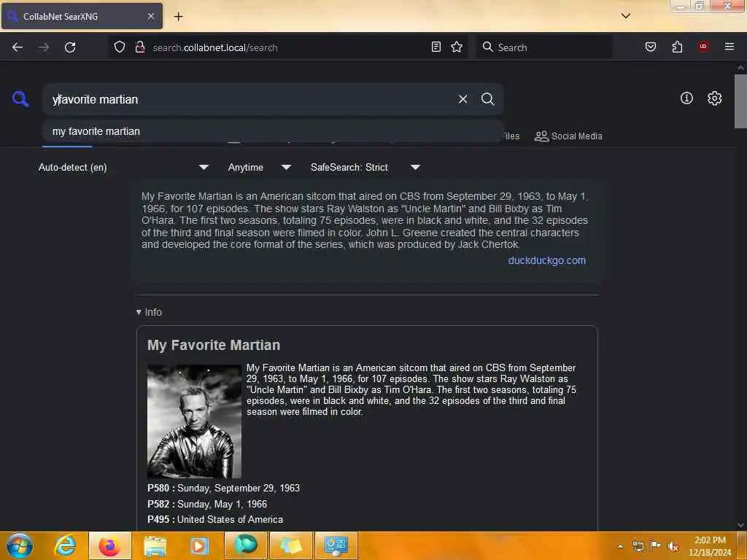Toggle reader view icon
Viewport: 747px width, 560px height.
tap(436, 47)
